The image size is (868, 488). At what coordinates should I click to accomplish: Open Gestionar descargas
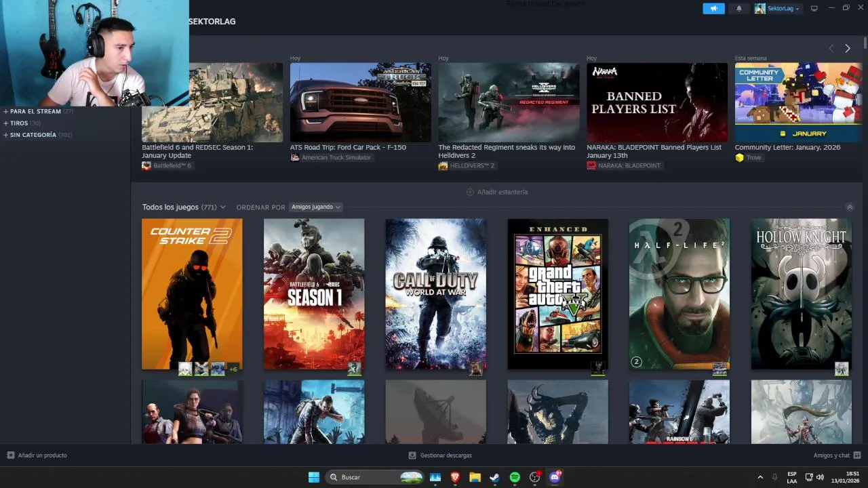pos(440,455)
